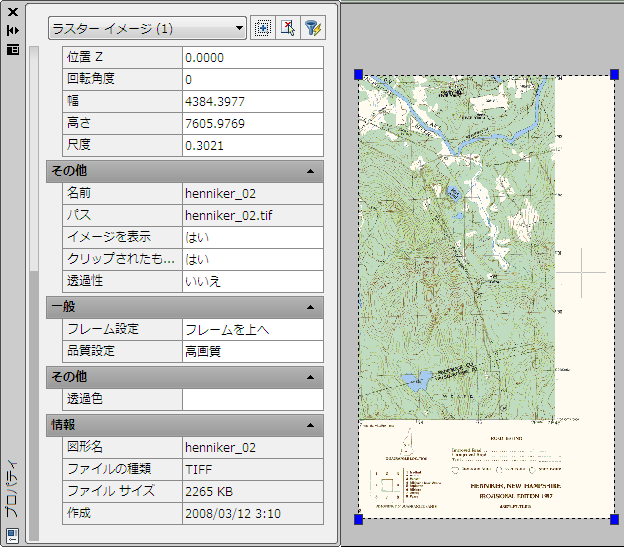624x547 pixels.
Task: Click the 幅 value 4384.3977
Action: click(253, 101)
